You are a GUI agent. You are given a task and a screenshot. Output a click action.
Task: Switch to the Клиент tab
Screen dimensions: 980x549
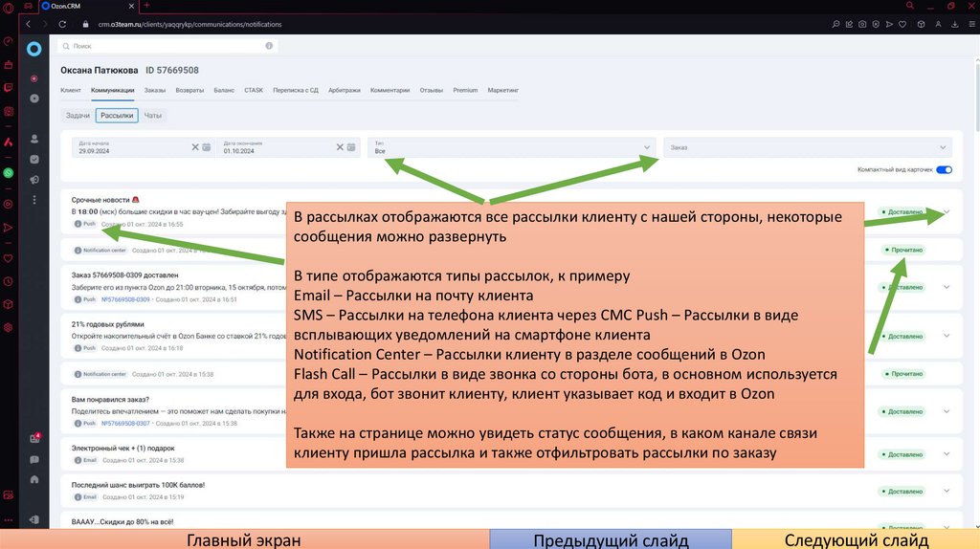point(71,90)
